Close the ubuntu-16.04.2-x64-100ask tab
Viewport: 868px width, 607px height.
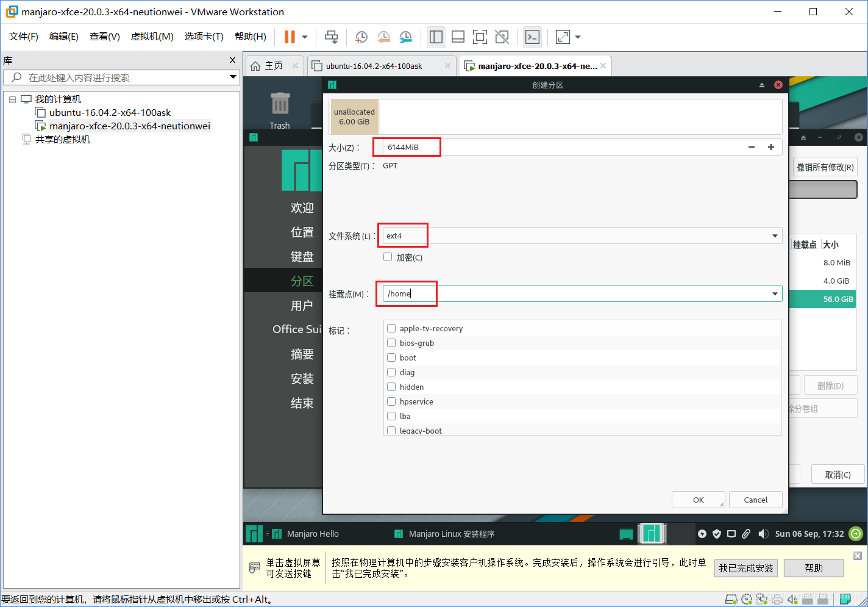point(447,66)
